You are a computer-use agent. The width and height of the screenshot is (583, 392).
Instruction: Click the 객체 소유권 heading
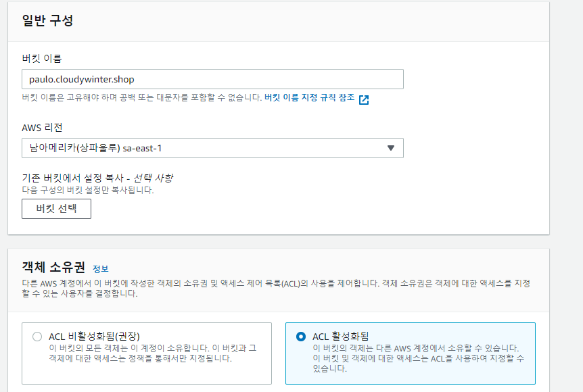(53, 267)
